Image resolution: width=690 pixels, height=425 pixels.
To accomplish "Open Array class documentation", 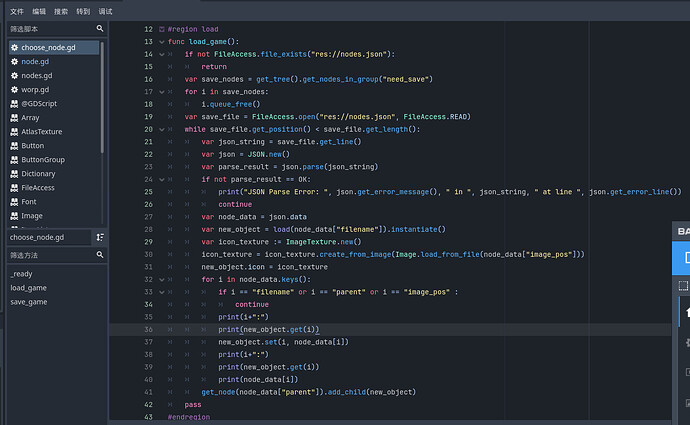I will [30, 118].
